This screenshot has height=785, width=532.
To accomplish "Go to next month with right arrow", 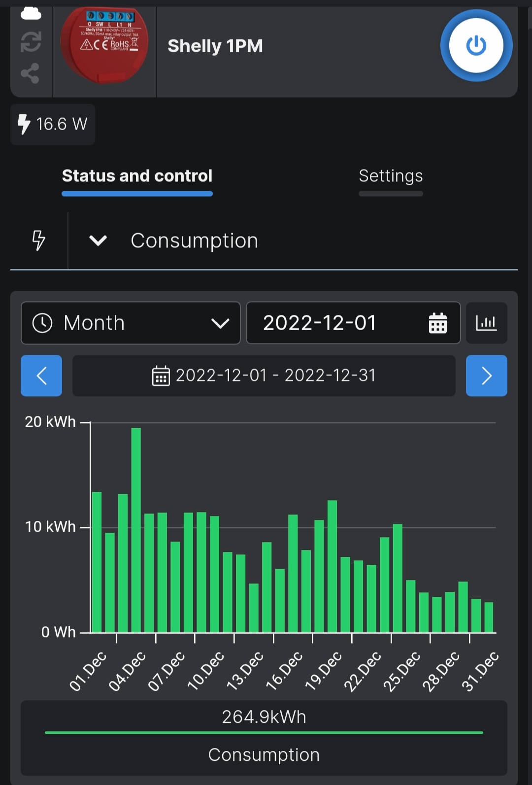I will tap(486, 375).
